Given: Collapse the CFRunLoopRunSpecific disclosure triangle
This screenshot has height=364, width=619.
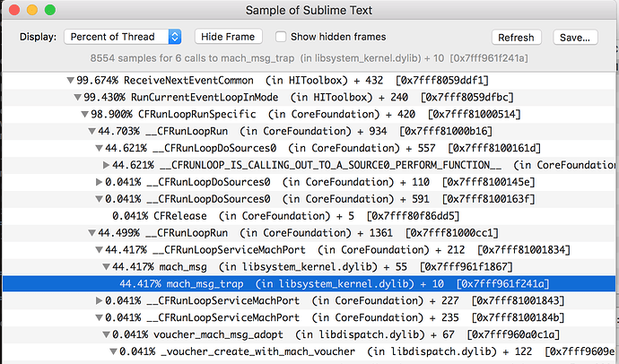Looking at the screenshot, I should [x=84, y=115].
